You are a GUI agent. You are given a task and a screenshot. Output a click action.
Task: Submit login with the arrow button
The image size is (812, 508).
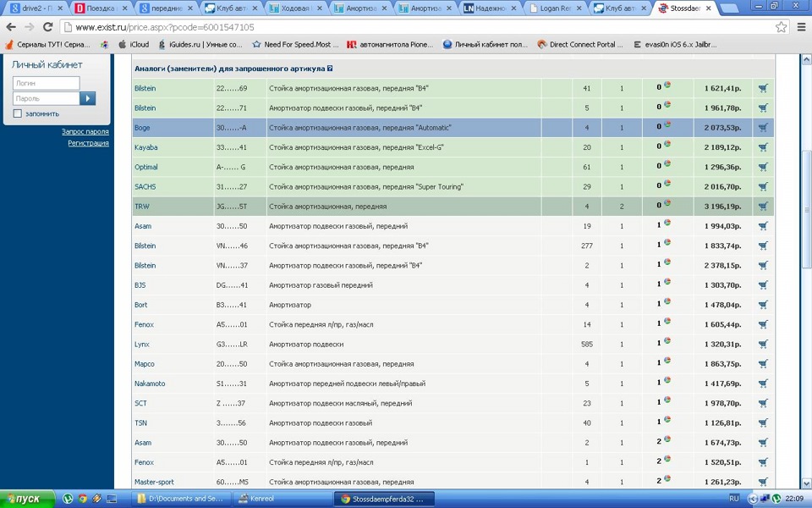coord(87,98)
